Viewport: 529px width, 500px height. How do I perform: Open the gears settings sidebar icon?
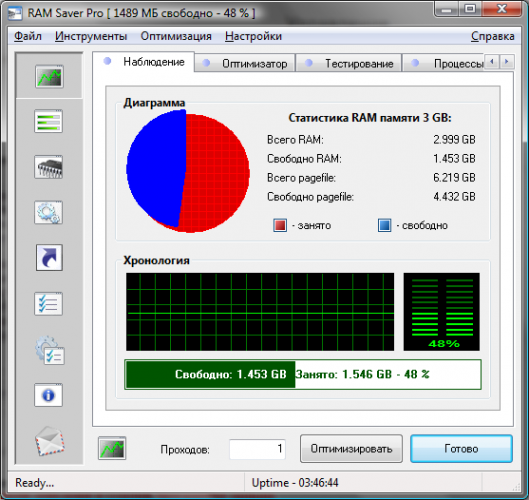click(x=49, y=213)
